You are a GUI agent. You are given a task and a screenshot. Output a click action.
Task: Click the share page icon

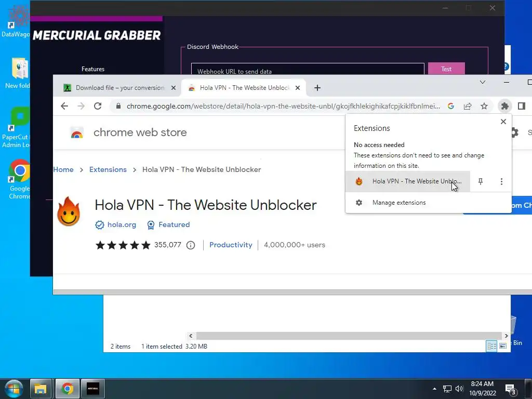coord(468,106)
